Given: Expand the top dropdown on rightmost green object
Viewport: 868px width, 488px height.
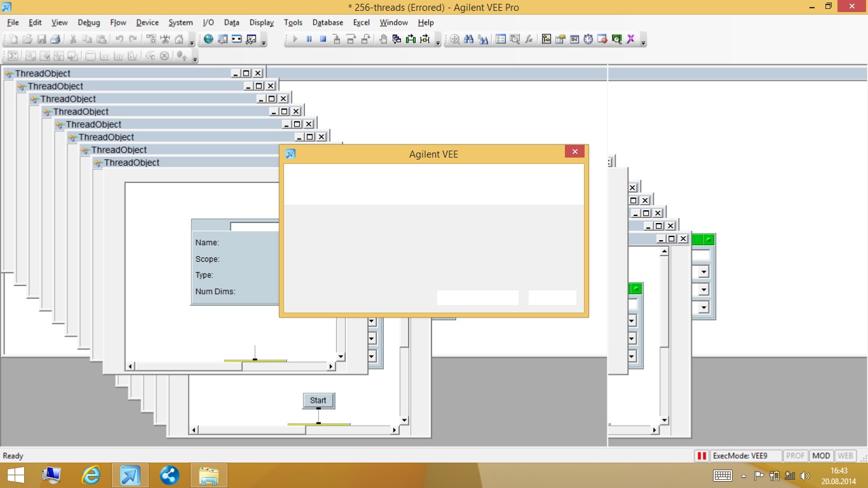Looking at the screenshot, I should 703,272.
